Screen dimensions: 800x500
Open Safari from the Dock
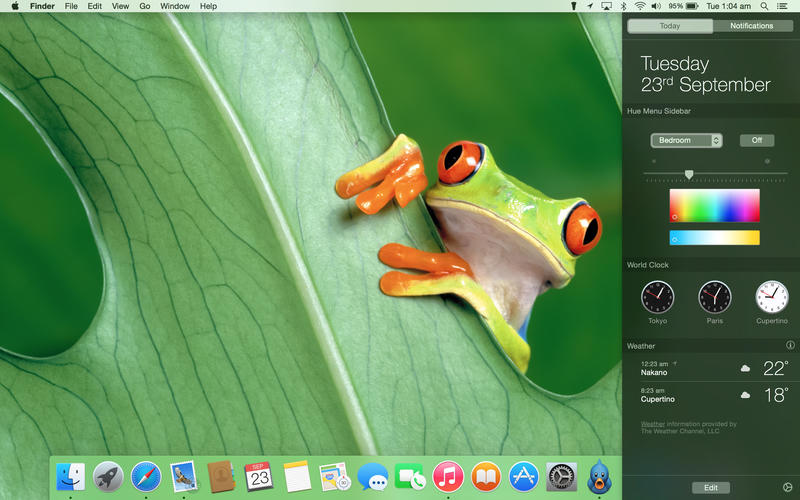[x=146, y=476]
